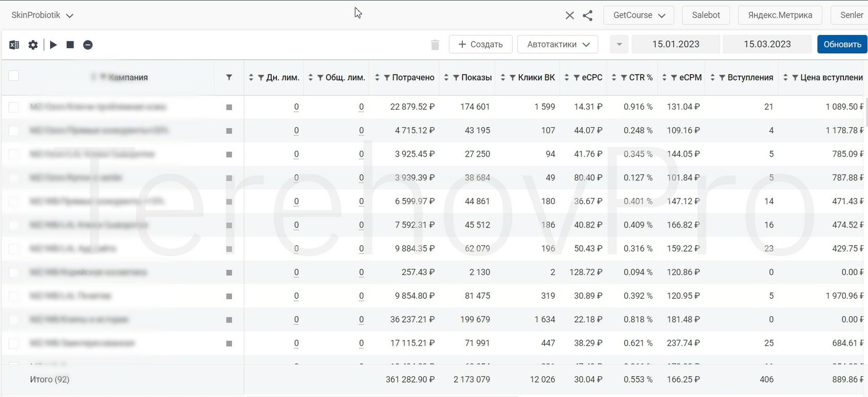868x397 pixels.
Task: Click the filter icon on Потрачено column
Action: (386, 78)
